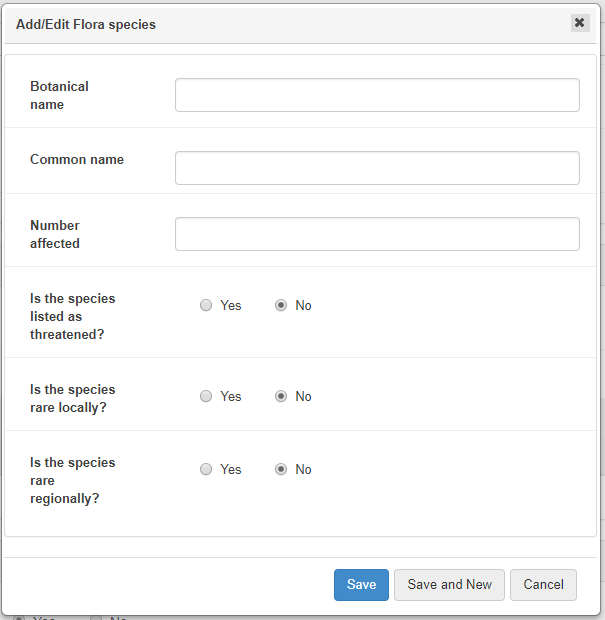Click the "Is the species rare regionally?" label

pyautogui.click(x=72, y=480)
